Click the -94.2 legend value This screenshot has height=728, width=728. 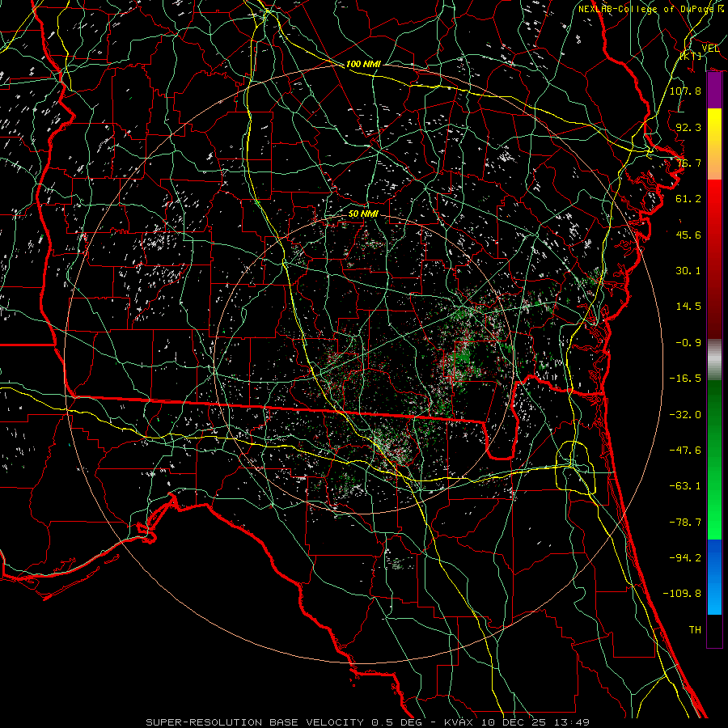pyautogui.click(x=685, y=558)
